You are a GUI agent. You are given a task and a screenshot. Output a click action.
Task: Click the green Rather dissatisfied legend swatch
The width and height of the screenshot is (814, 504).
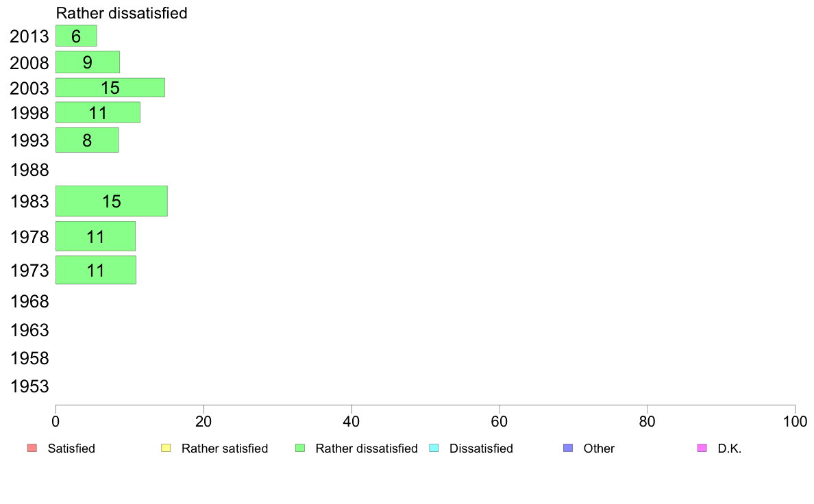300,448
